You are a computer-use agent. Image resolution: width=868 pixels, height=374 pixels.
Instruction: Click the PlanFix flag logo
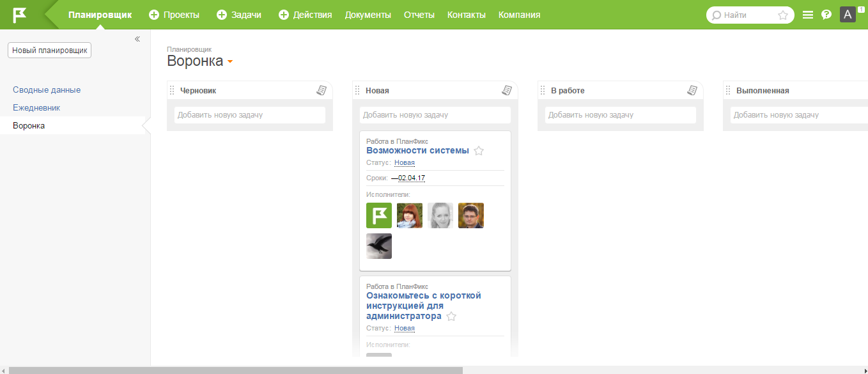(20, 14)
